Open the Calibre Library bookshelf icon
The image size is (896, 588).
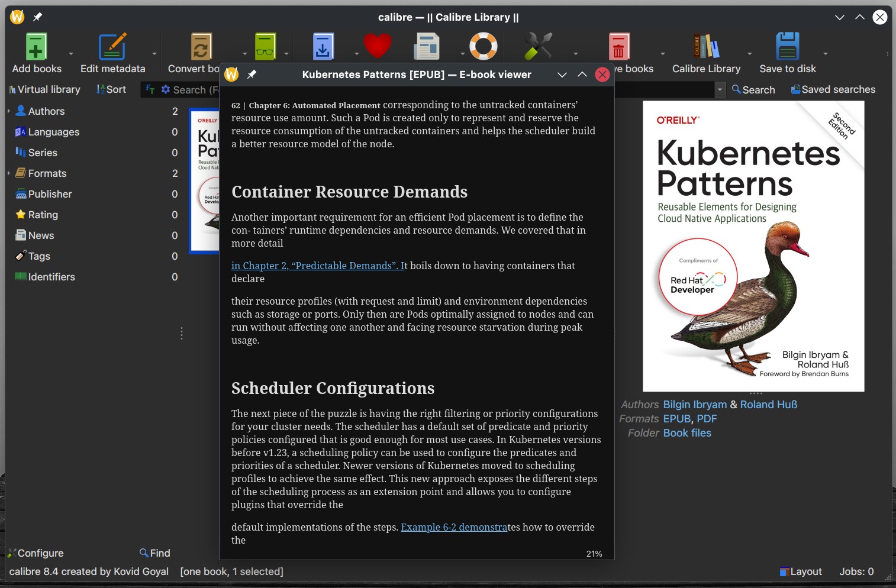(x=706, y=47)
